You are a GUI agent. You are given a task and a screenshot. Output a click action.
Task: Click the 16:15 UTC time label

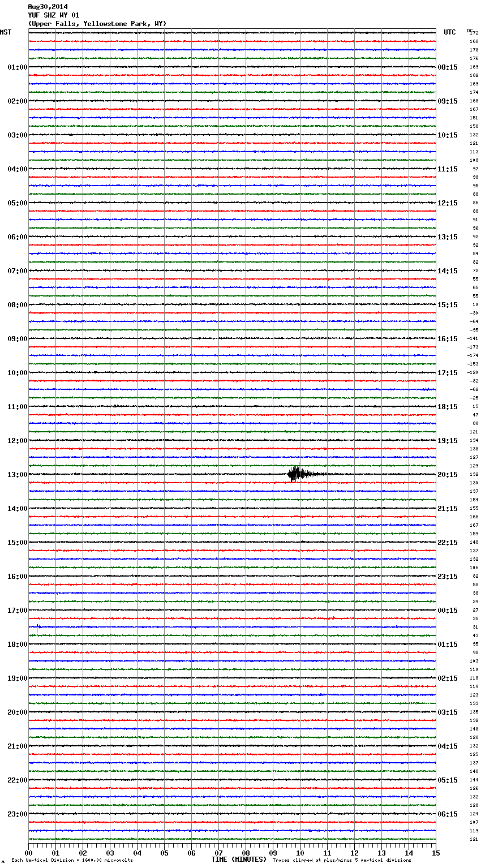[448, 339]
